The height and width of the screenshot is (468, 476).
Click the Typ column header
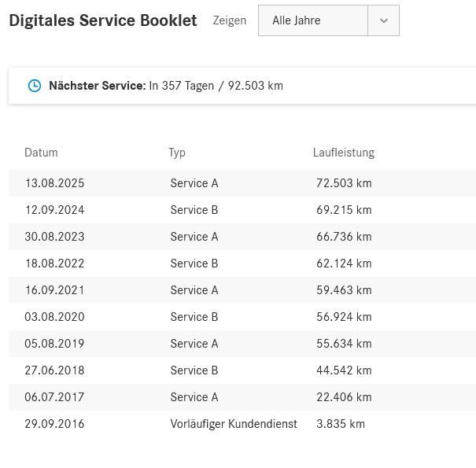tap(177, 153)
